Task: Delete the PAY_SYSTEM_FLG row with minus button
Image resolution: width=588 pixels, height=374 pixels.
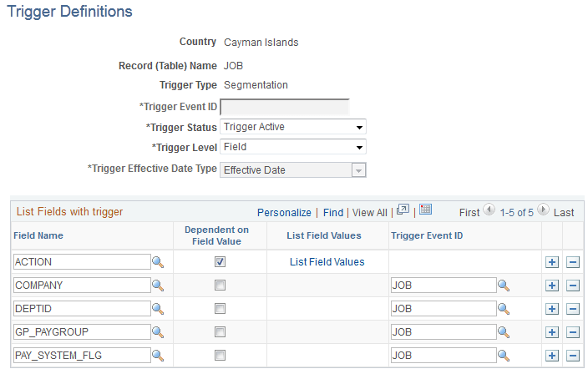Action: pos(573,356)
